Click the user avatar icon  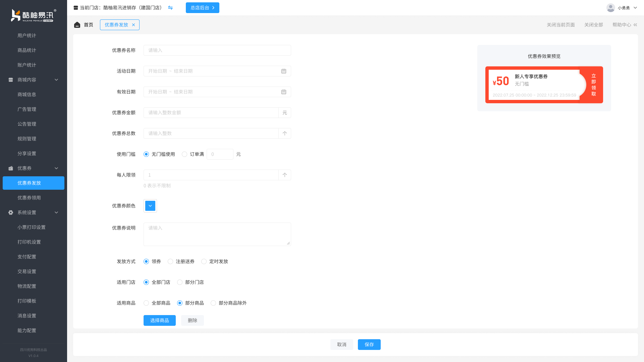[610, 8]
